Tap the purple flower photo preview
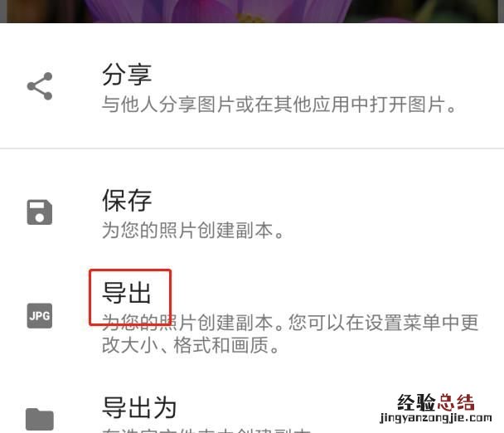The image size is (504, 433). click(x=252, y=12)
